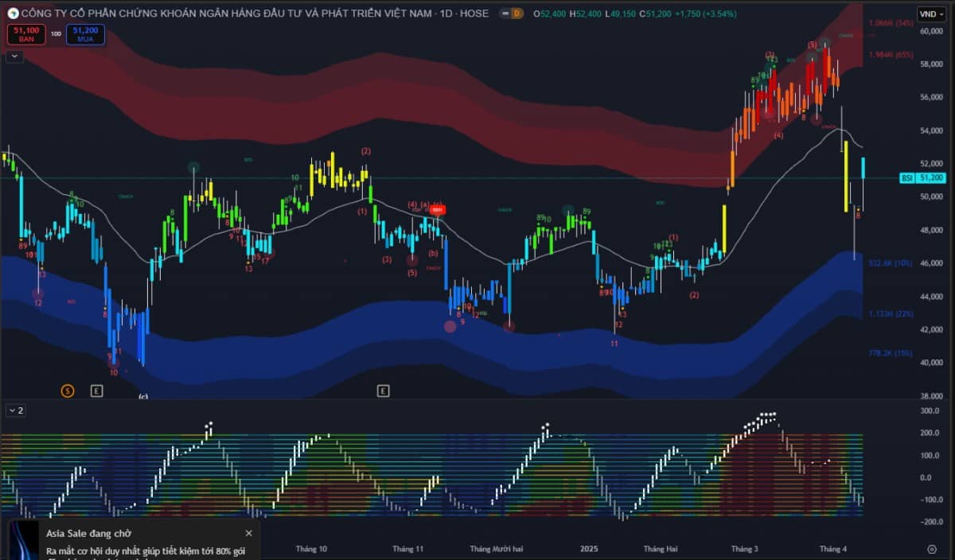Click the 51,200 MUA buy button
This screenshot has height=560, width=955.
[85, 33]
